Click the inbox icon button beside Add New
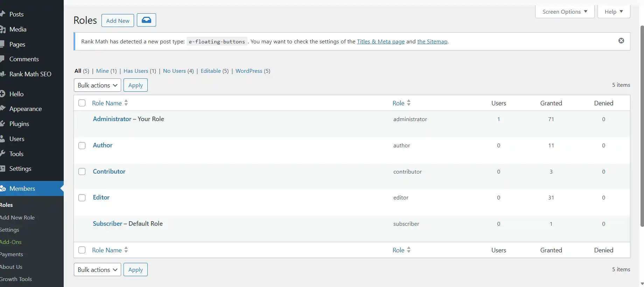The height and width of the screenshot is (287, 644). (x=146, y=20)
